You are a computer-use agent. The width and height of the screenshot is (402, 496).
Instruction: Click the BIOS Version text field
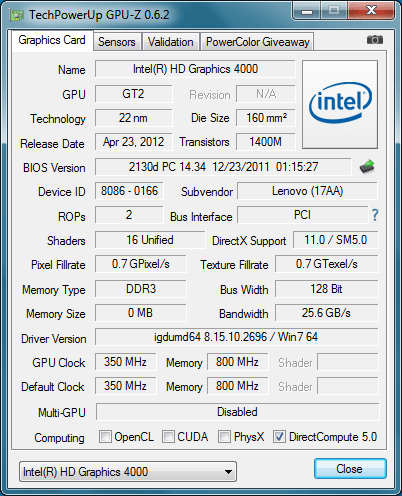tap(223, 167)
